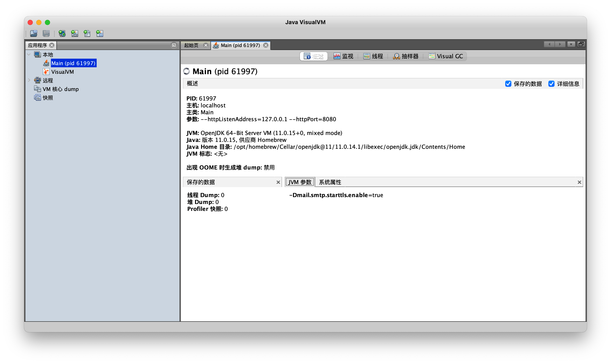Open the document list dropdown arrow

571,44
